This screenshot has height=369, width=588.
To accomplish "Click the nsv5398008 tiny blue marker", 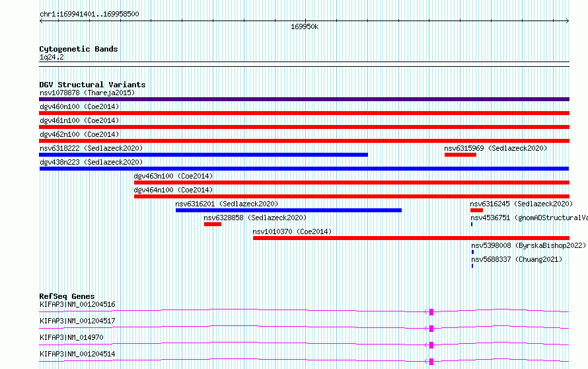I will pyautogui.click(x=472, y=252).
